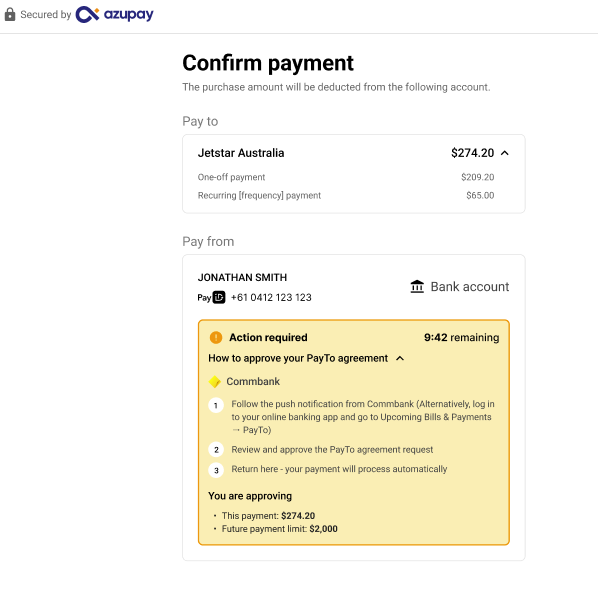598x600 pixels.
Task: Click the Future payment limit $2,000 line
Action: pos(280,529)
